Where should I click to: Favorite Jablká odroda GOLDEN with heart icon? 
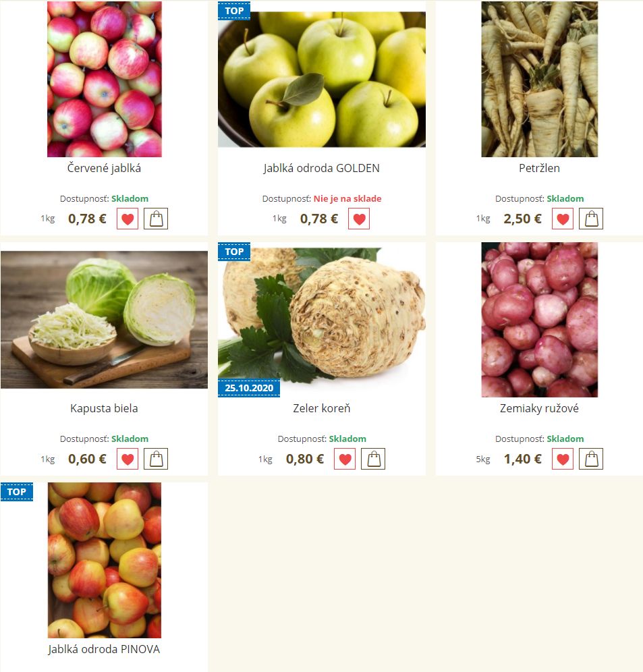tap(359, 219)
